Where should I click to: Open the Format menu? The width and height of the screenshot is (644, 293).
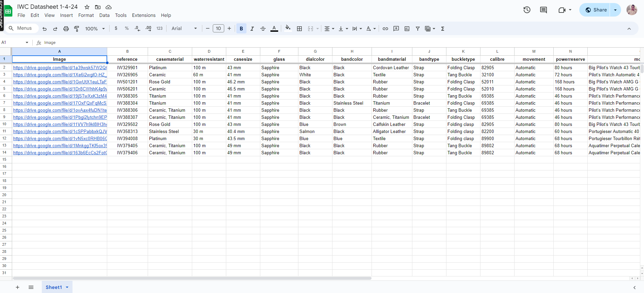click(86, 15)
